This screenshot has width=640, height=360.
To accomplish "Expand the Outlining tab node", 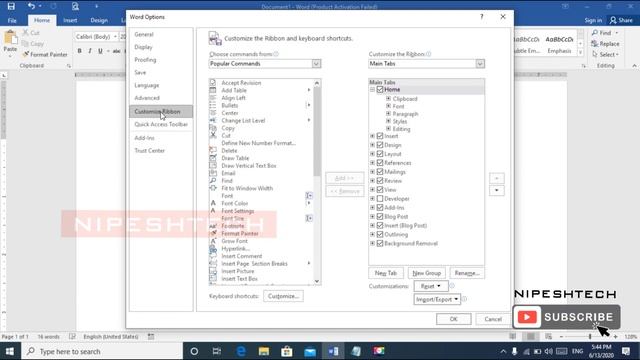I will pos(372,234).
